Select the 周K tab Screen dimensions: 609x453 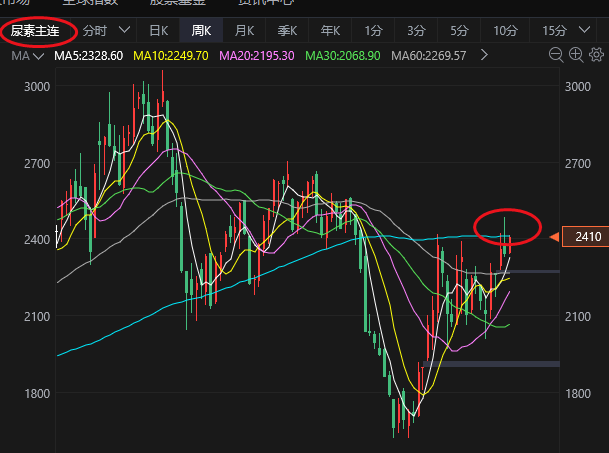pos(202,31)
